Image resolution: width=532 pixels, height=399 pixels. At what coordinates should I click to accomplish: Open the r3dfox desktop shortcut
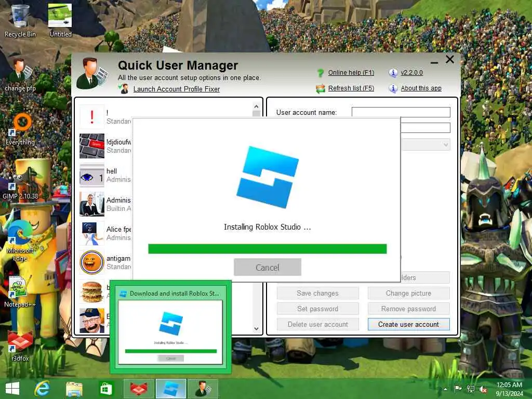tap(20, 346)
